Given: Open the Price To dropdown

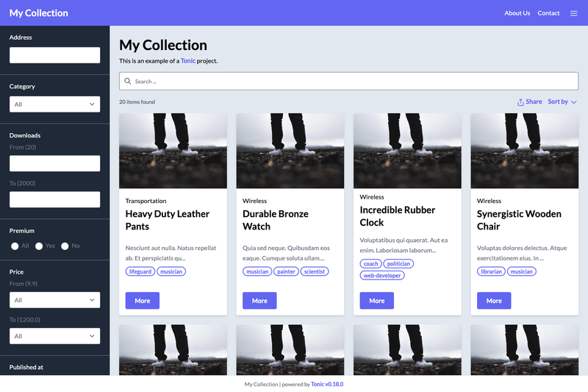Looking at the screenshot, I should point(54,336).
